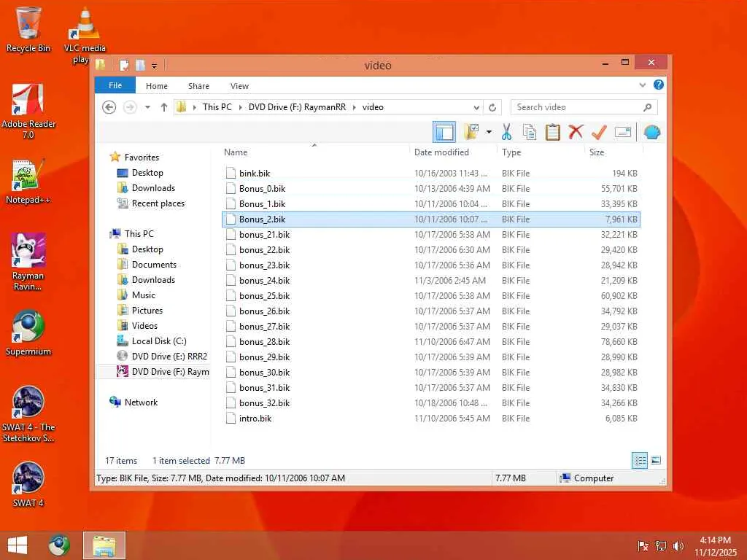Switch to Details view button
747x560 pixels.
tap(639, 461)
